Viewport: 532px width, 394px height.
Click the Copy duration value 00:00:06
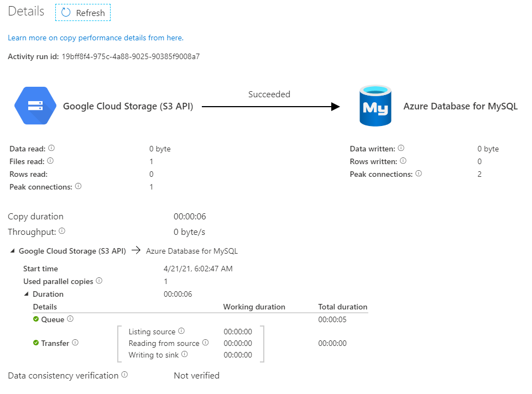[190, 216]
